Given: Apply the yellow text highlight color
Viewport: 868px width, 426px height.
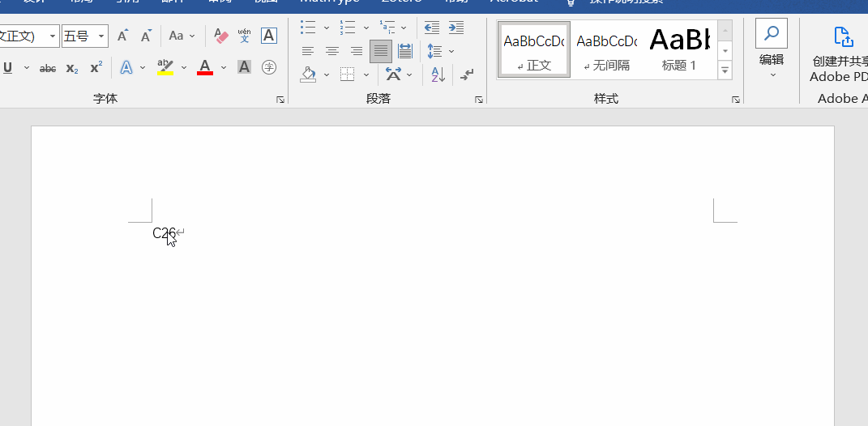Looking at the screenshot, I should (x=165, y=67).
